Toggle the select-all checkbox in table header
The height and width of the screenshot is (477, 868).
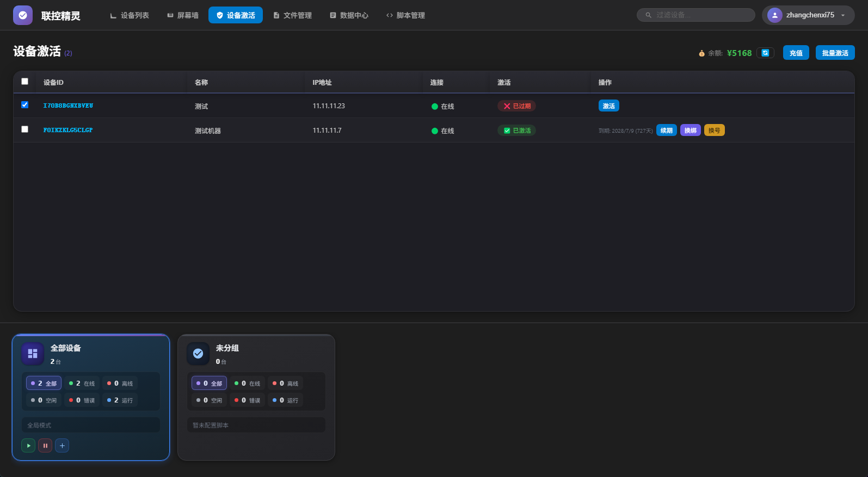pyautogui.click(x=24, y=81)
